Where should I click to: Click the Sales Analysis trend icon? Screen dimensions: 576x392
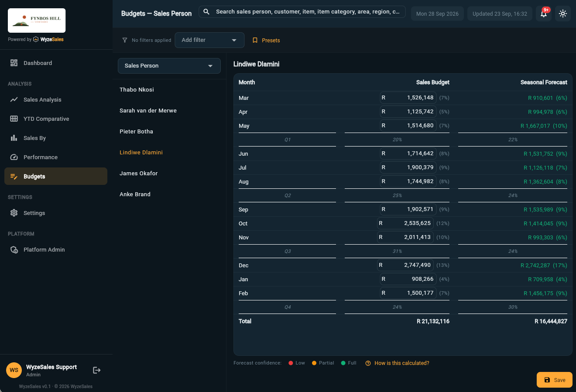click(x=14, y=99)
